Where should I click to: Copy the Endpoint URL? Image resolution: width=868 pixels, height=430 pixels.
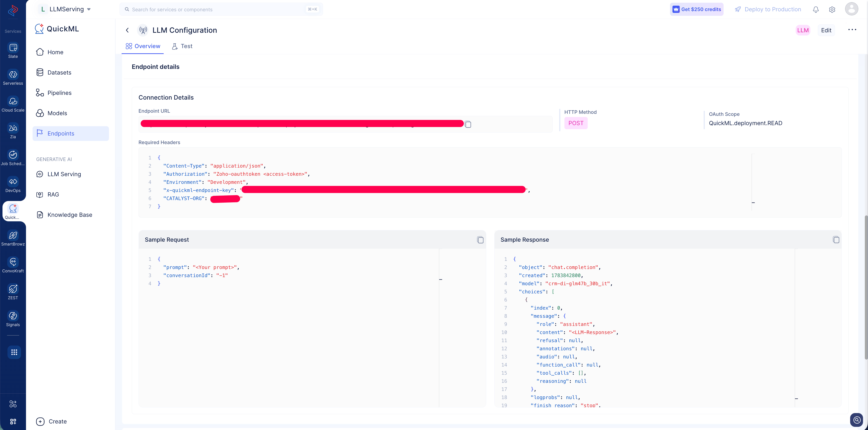(x=468, y=124)
